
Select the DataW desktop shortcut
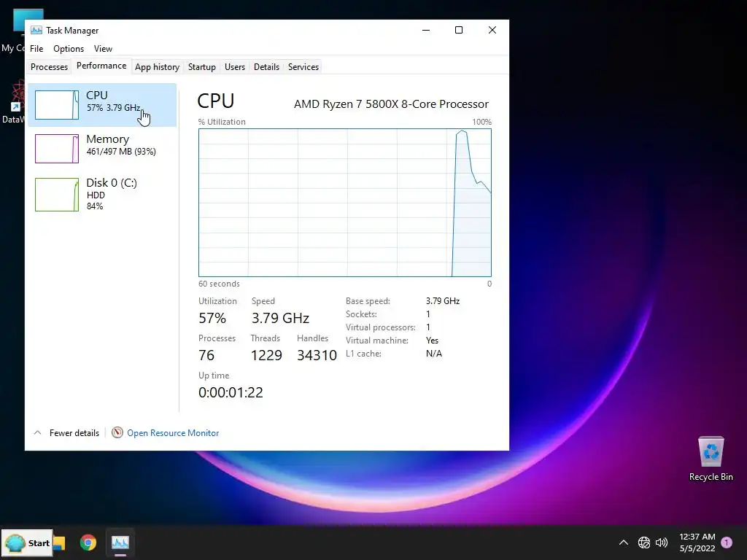pos(13,102)
